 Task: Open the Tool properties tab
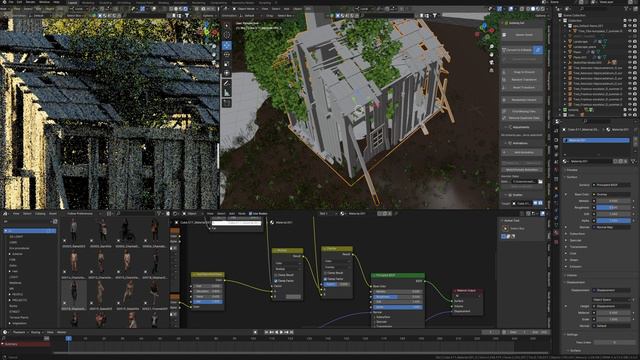pyautogui.click(x=556, y=131)
